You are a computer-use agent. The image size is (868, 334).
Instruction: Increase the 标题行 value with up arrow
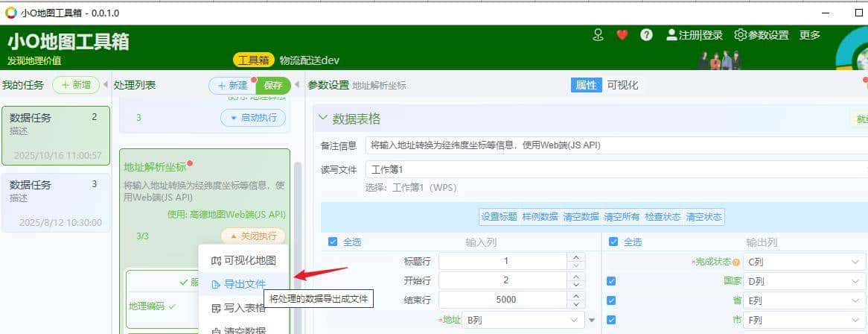point(576,257)
